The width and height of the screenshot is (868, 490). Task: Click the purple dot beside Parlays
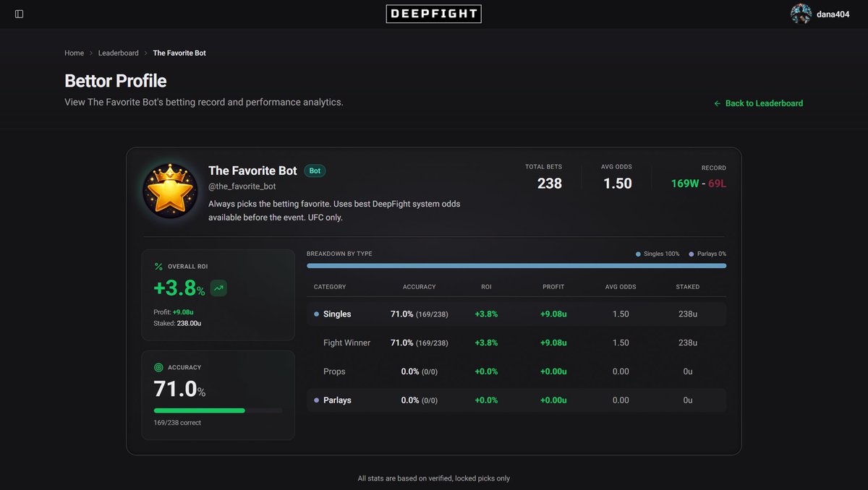tap(317, 400)
